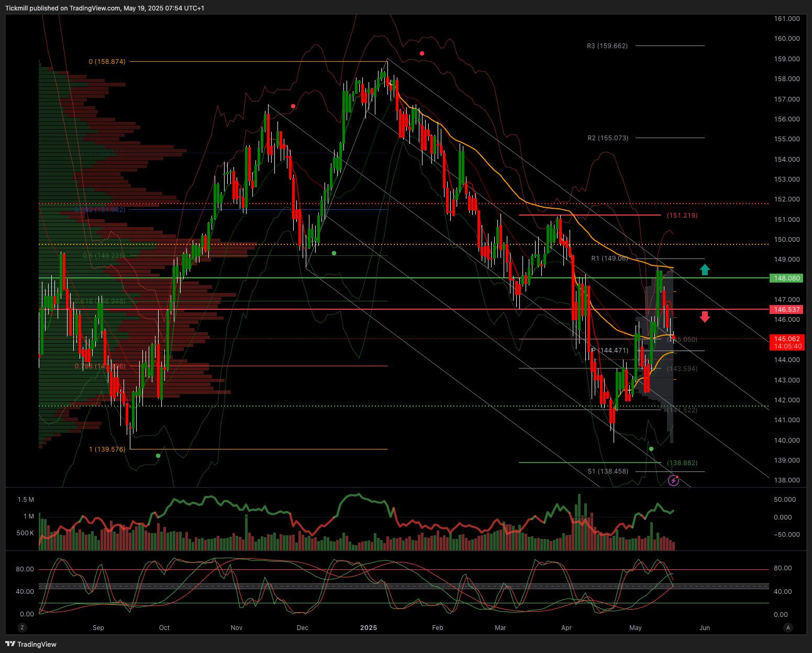Click the R1 (149.06) pivot label
Screen dimensions: 812x653
(609, 258)
